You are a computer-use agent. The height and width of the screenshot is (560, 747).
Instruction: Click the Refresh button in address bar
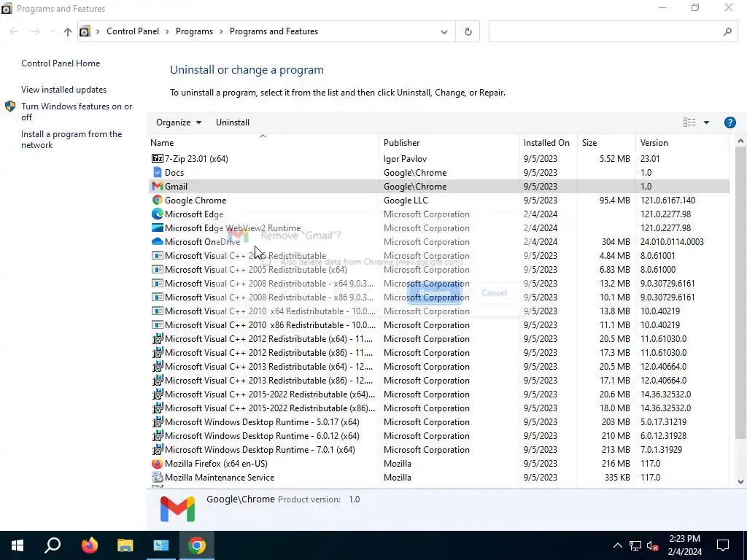[468, 31]
